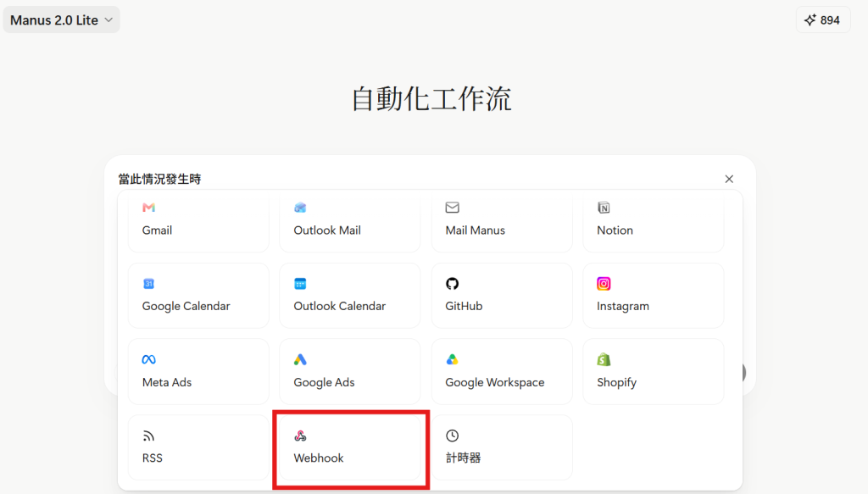Screen dimensions: 868x494
Task: Click the Shopify bag icon
Action: (x=604, y=359)
